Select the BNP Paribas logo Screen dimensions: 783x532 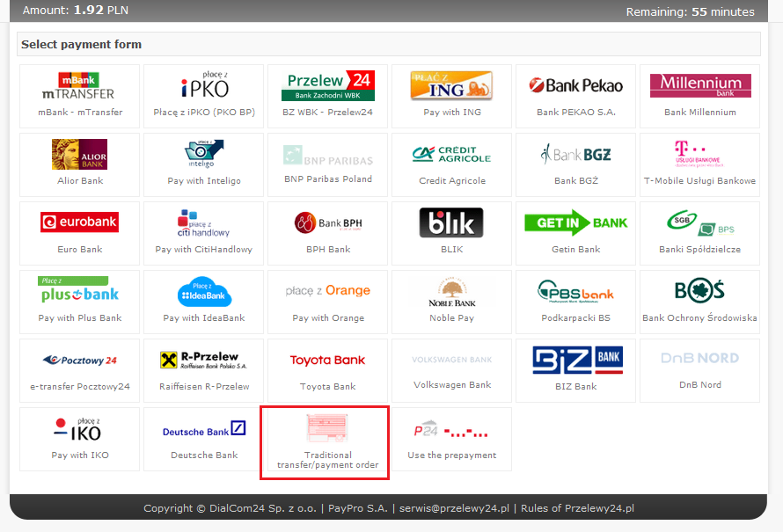point(328,156)
